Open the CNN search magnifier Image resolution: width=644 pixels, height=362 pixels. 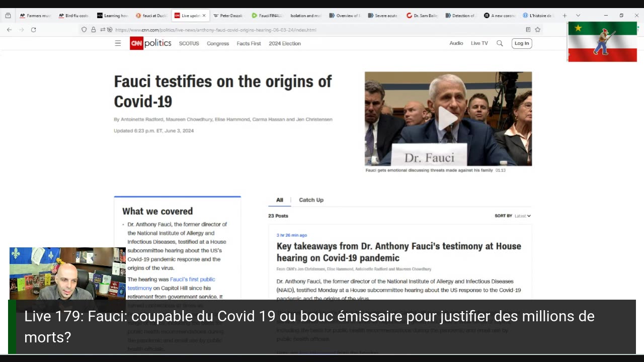(x=500, y=43)
